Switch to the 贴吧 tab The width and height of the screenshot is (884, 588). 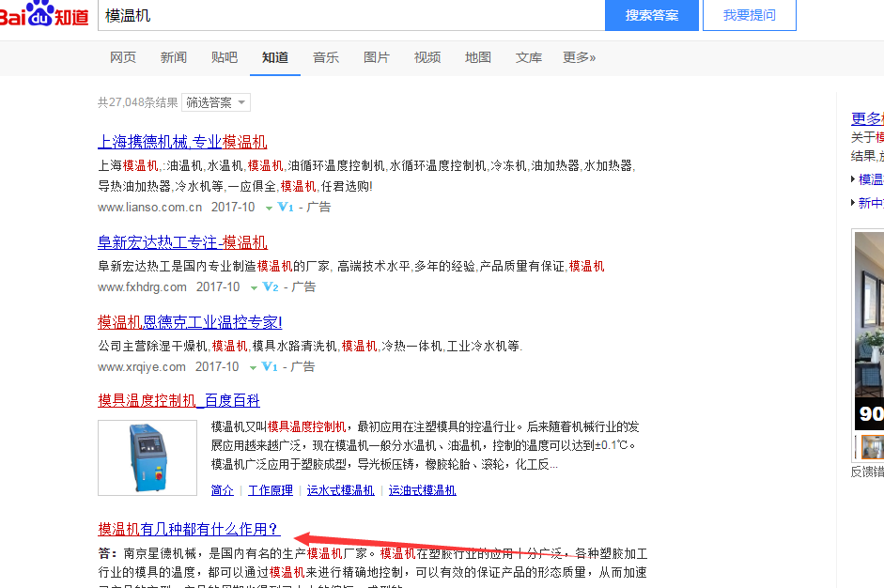pos(225,57)
